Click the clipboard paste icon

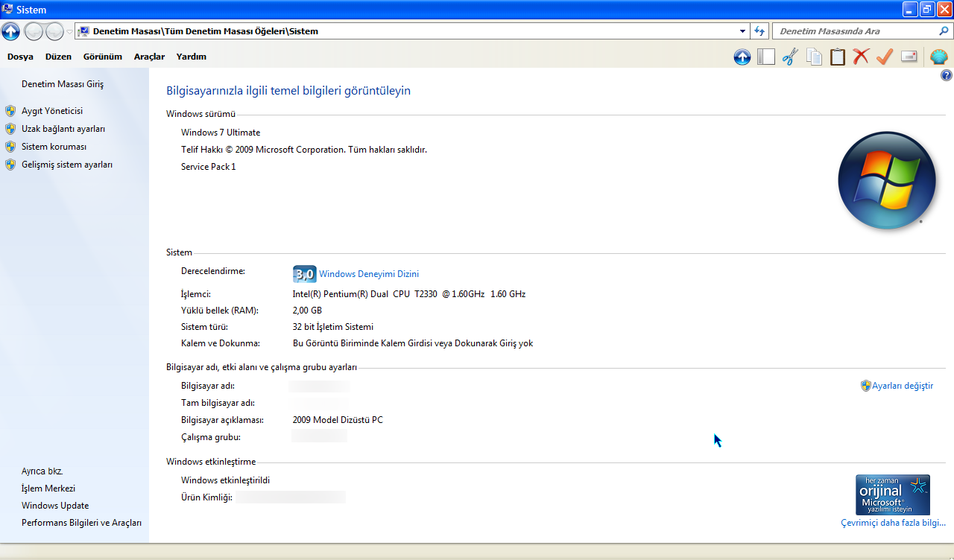pyautogui.click(x=838, y=57)
